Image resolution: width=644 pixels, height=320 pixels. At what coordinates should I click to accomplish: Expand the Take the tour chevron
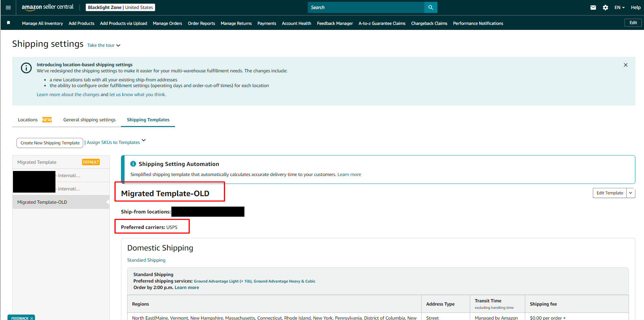(x=118, y=45)
